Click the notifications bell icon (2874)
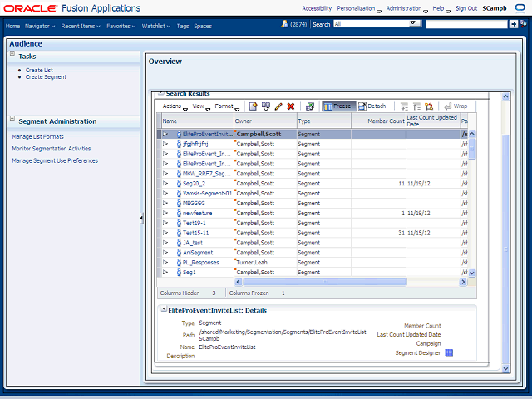 [x=284, y=24]
